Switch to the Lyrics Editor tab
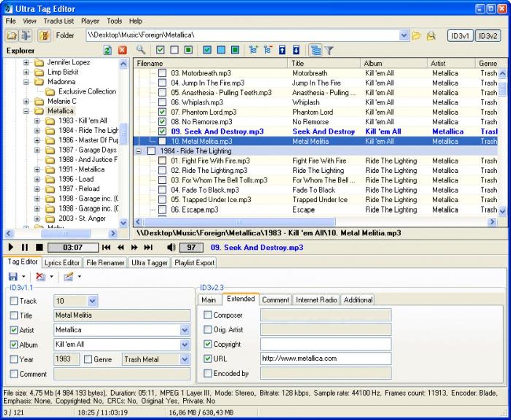 coord(62,262)
